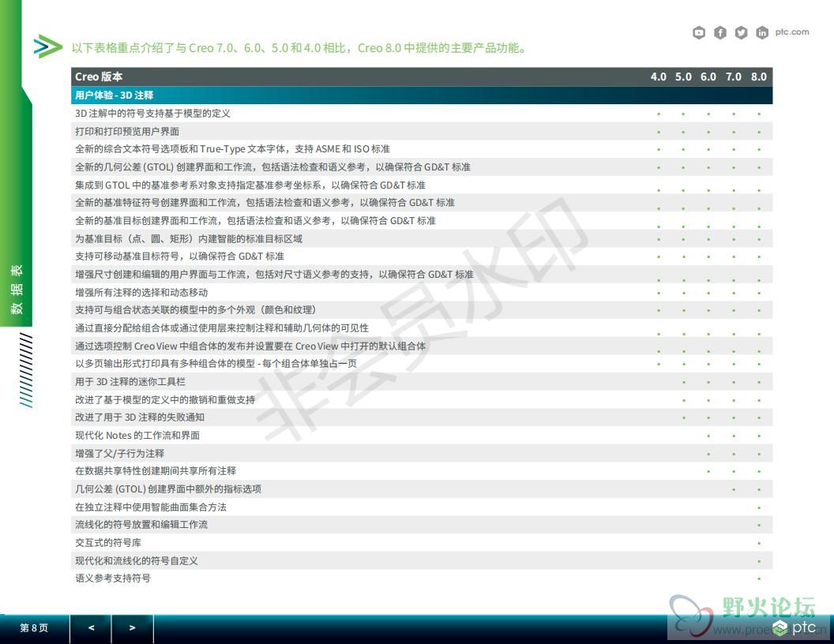
Task: Select row 交互式的符号库
Action: (x=422, y=542)
